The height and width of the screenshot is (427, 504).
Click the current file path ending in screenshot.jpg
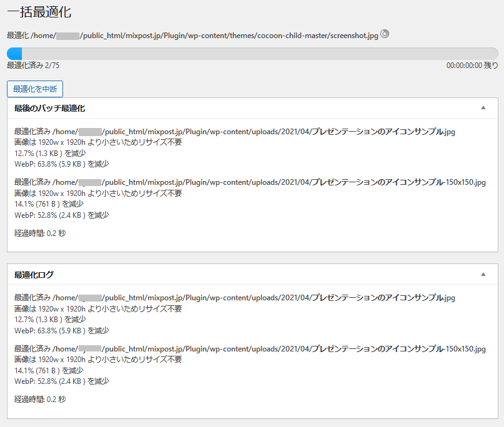click(x=192, y=36)
